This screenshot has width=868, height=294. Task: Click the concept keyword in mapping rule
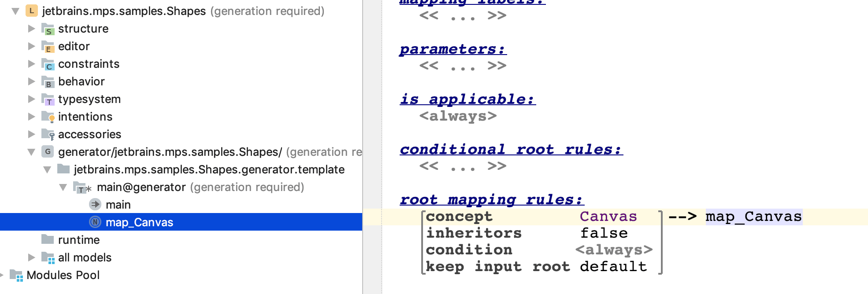click(x=459, y=217)
